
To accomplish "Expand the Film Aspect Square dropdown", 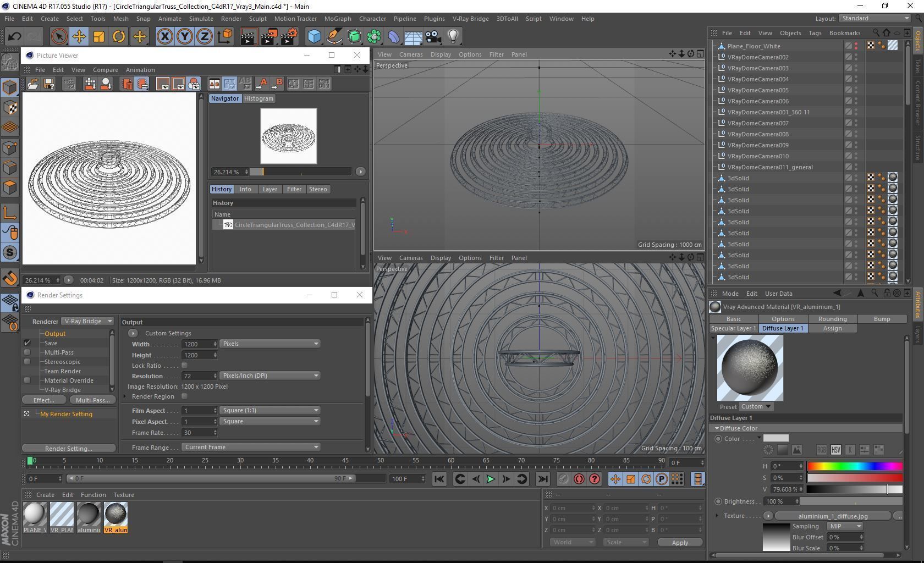I will point(269,410).
